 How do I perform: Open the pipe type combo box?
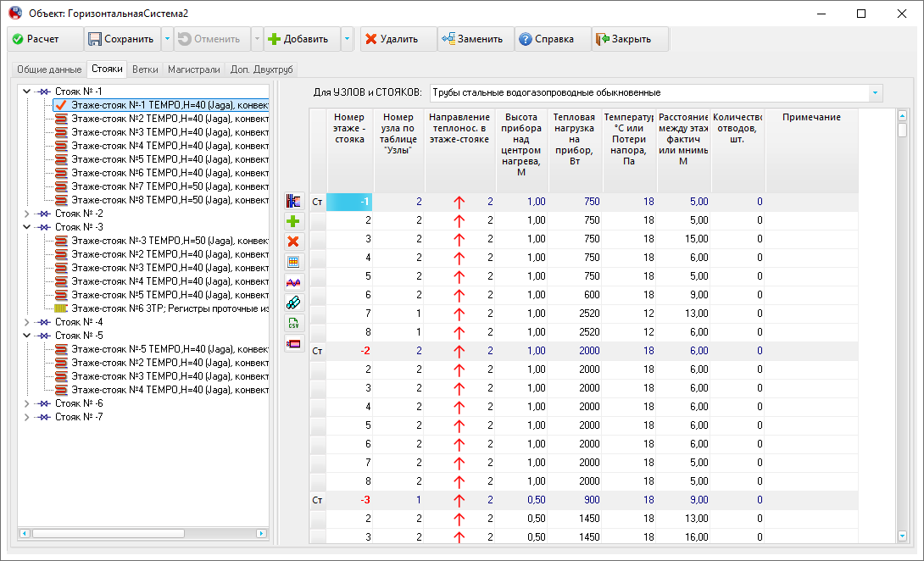point(656,92)
